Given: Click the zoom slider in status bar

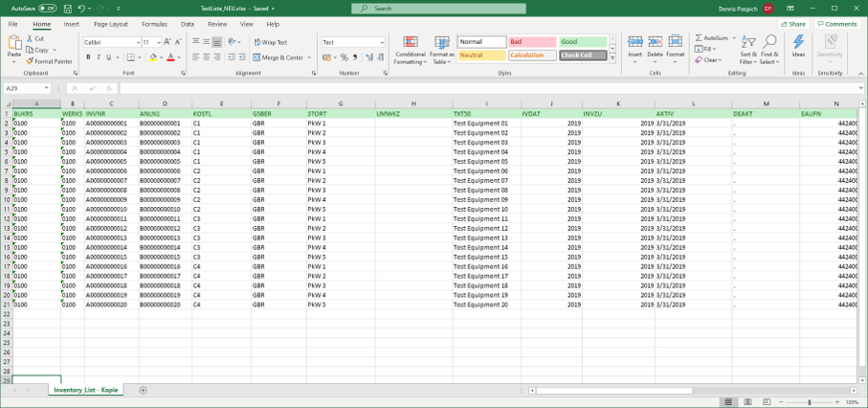Looking at the screenshot, I should (x=810, y=402).
